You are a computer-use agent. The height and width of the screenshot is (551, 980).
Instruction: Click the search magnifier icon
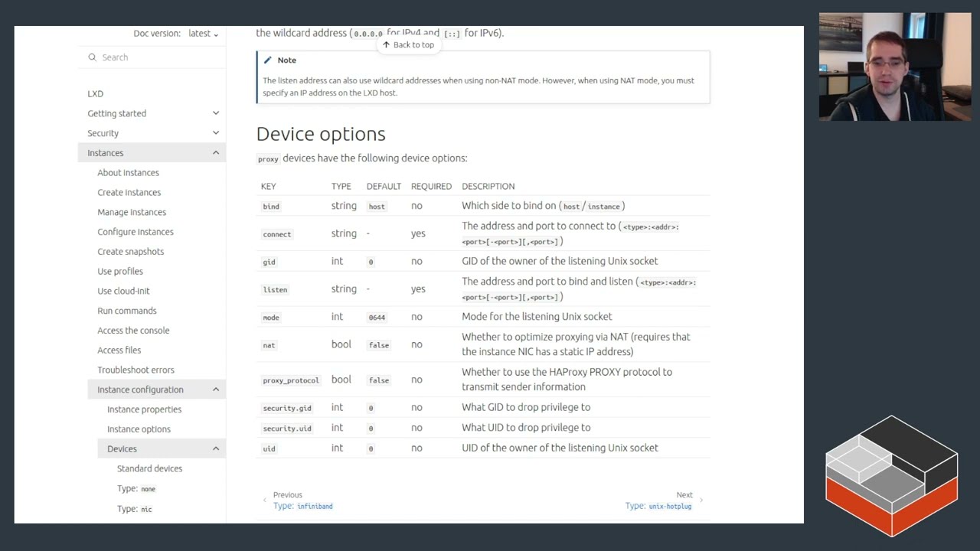(x=93, y=57)
